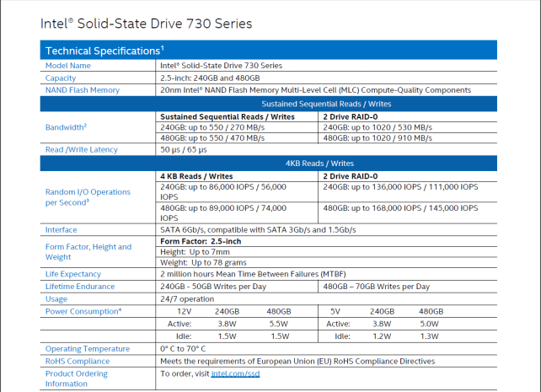
Task: Select '2 million hours Mean Time Between Failures'
Action: click(x=253, y=274)
